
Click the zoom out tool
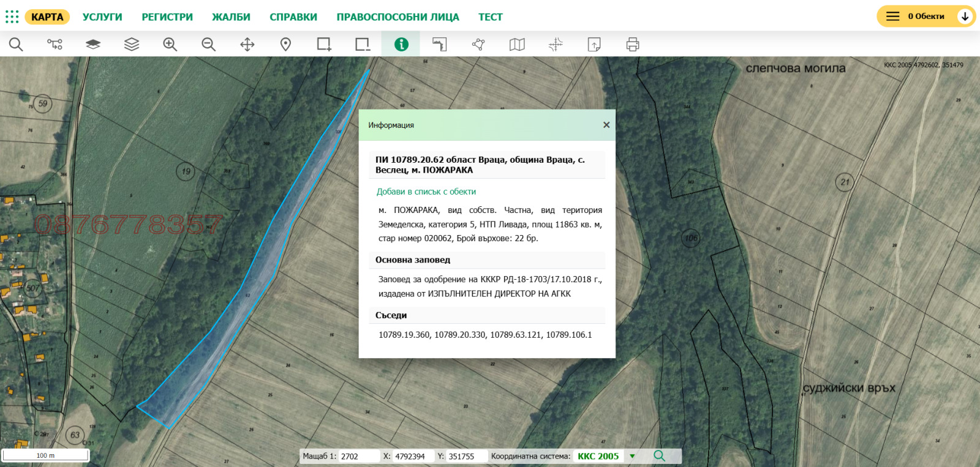(x=209, y=44)
